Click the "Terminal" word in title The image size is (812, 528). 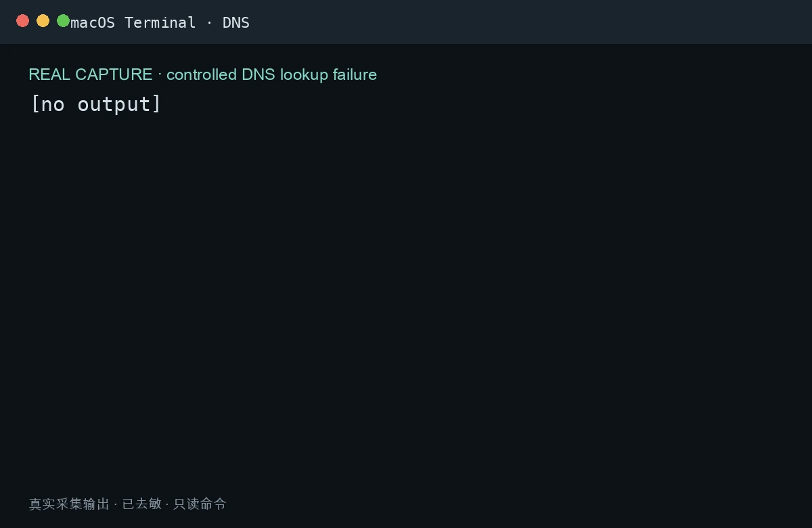160,22
